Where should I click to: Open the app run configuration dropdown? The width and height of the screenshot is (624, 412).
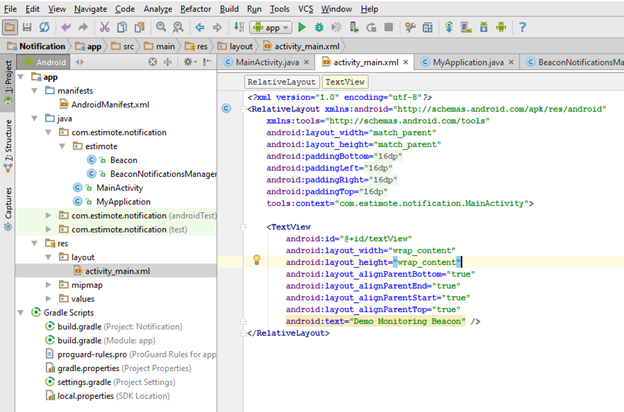[x=271, y=27]
